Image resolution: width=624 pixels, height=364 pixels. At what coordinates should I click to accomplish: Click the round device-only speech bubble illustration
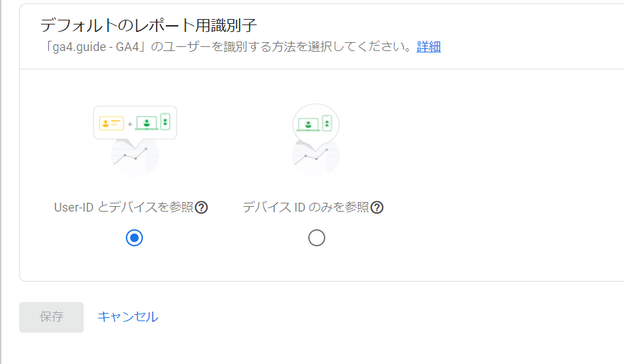[316, 125]
